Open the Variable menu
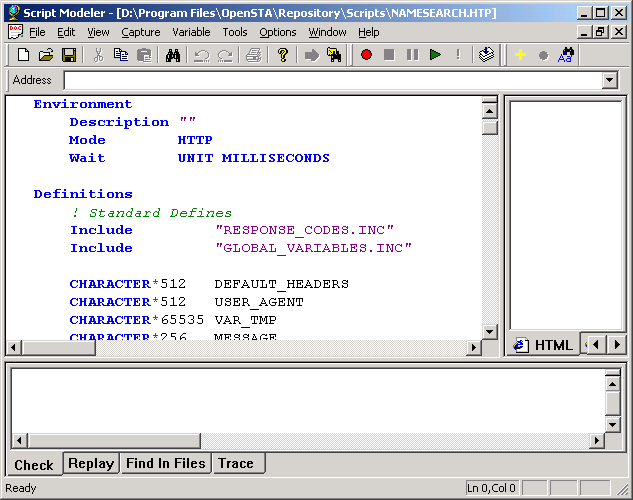 [191, 32]
